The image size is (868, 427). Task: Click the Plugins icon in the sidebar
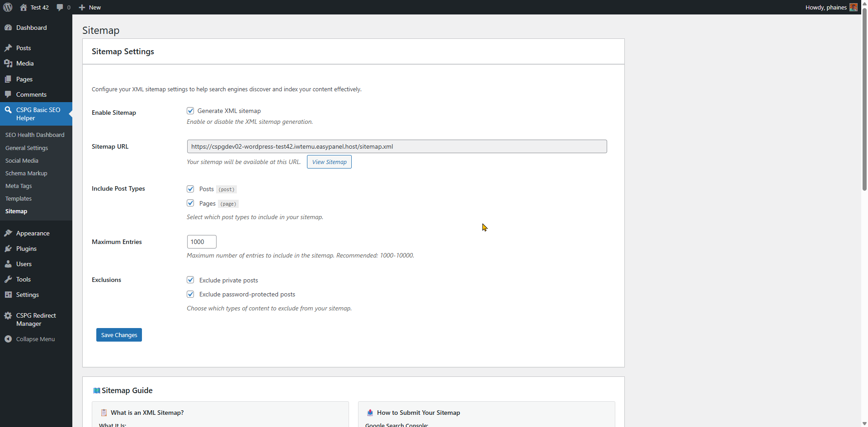click(x=9, y=249)
